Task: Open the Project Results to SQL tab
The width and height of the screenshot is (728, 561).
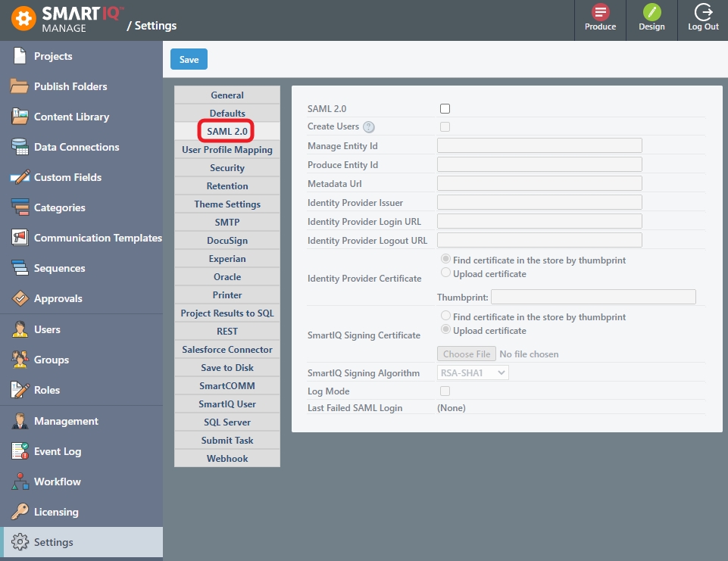Action: [227, 313]
